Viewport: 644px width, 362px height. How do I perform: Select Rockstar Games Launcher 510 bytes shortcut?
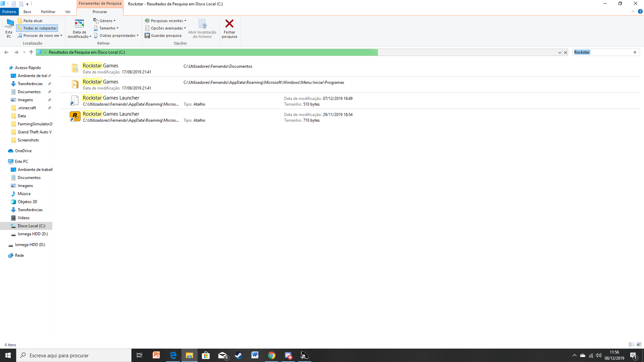click(350, 101)
